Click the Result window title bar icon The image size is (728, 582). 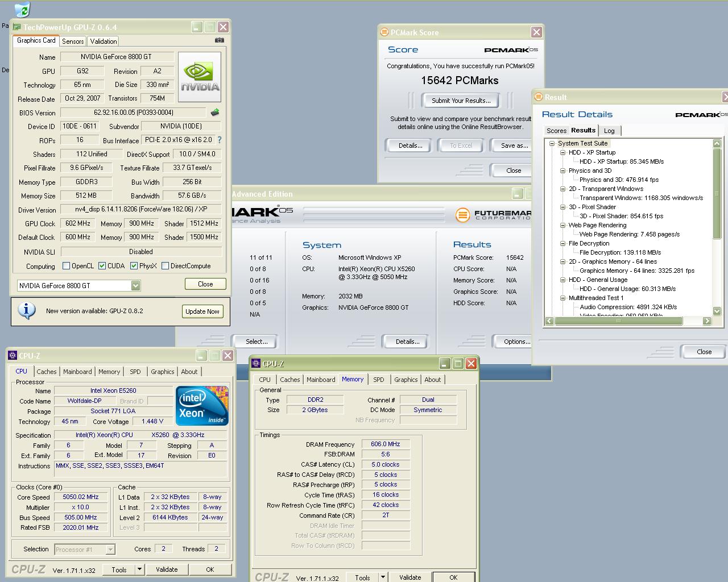[538, 97]
